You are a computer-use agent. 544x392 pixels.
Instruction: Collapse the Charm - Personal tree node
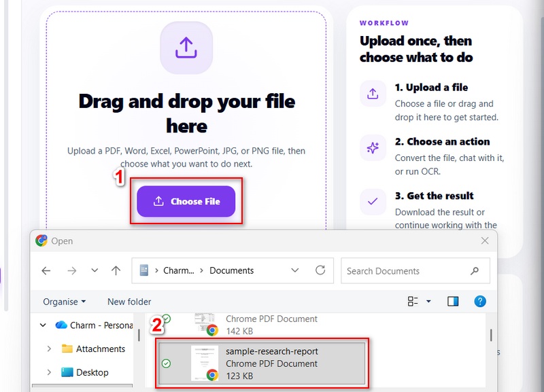(x=43, y=325)
